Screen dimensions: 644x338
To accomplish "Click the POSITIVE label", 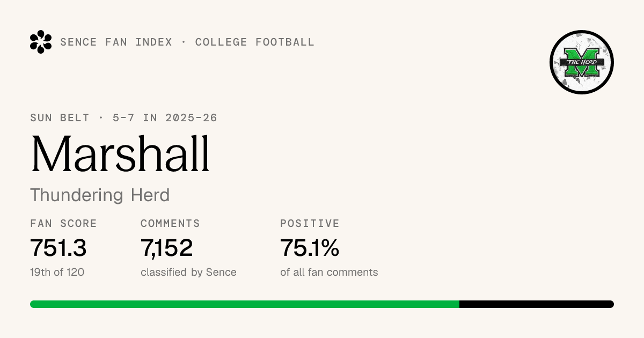I will pyautogui.click(x=310, y=224).
